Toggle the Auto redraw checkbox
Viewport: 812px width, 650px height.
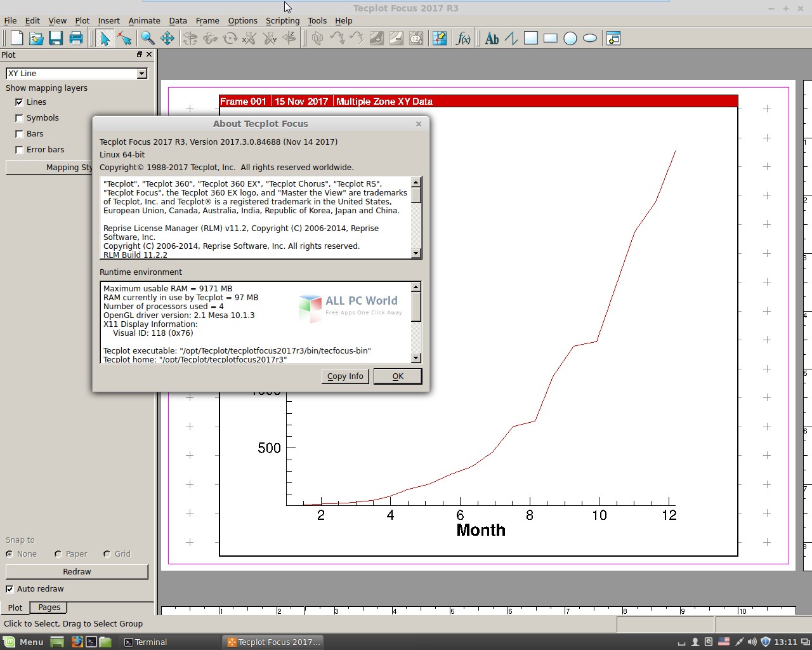point(10,588)
